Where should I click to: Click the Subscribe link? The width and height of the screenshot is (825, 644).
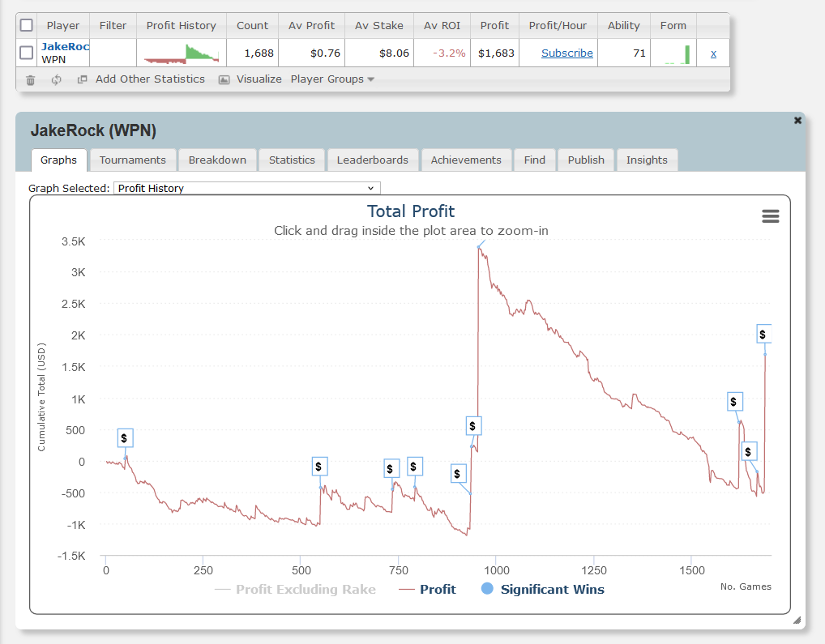(567, 53)
